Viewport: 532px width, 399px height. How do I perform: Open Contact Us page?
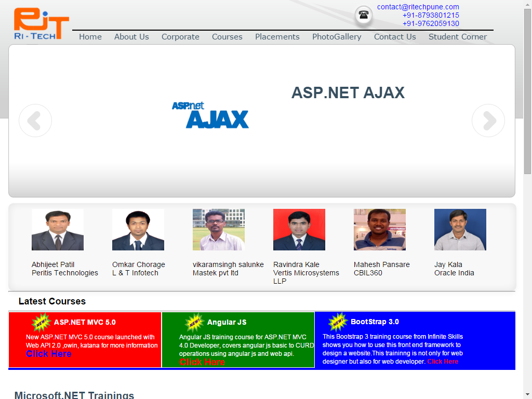coord(395,37)
